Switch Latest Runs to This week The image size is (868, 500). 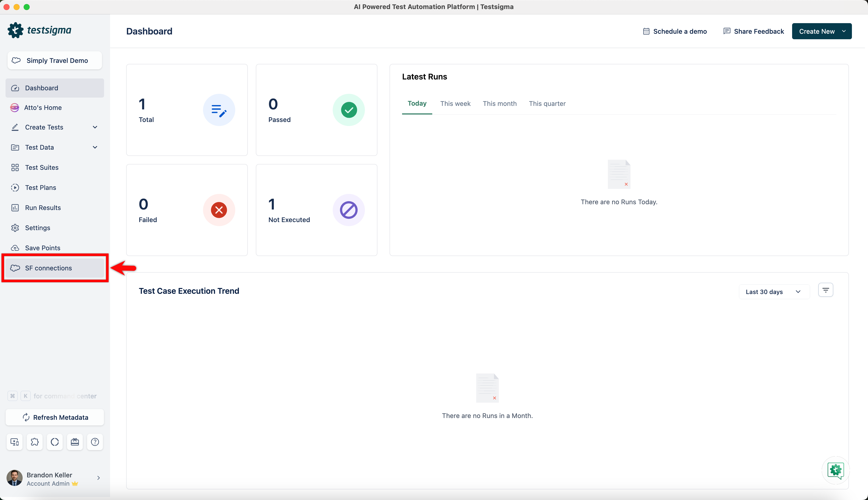click(455, 103)
